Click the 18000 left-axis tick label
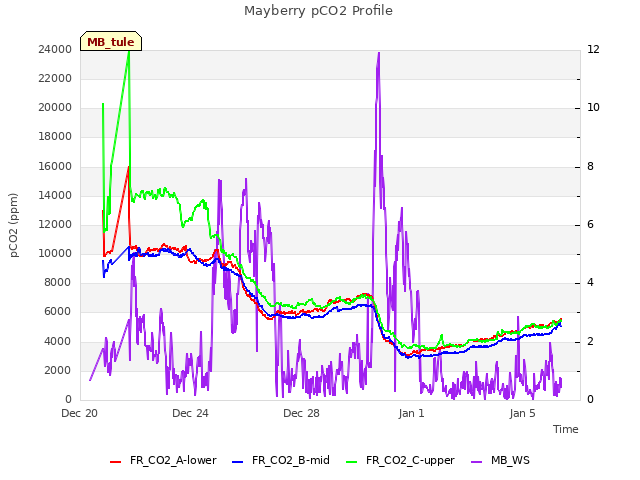Image resolution: width=640 pixels, height=480 pixels. [55, 137]
